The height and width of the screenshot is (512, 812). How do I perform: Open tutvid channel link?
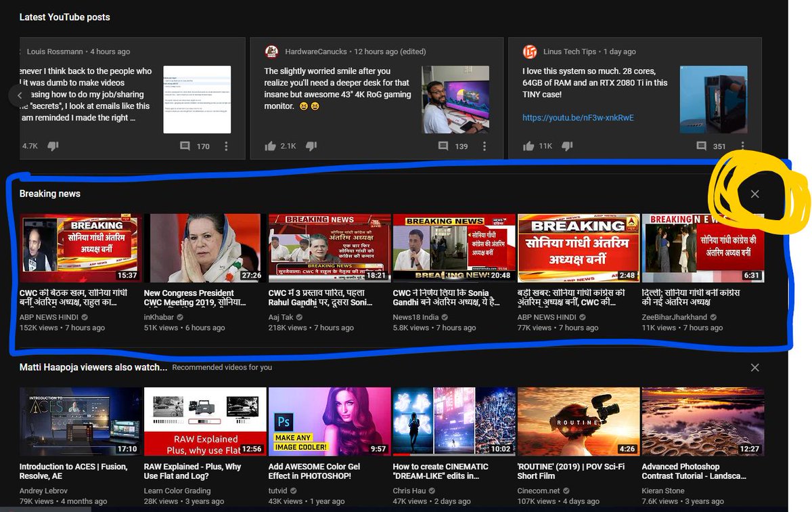pos(279,490)
